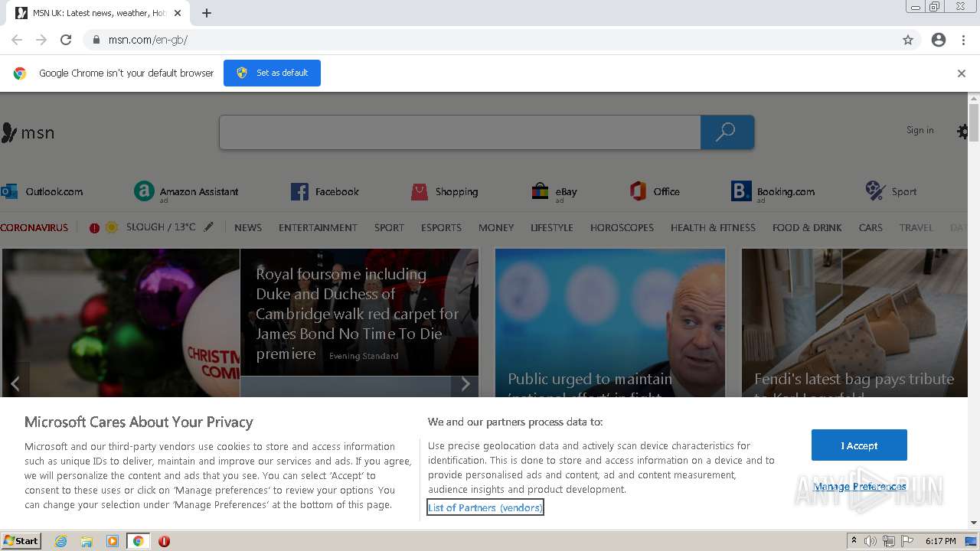Go to the MONEY section
Image resolution: width=980 pixels, height=551 pixels.
496,227
